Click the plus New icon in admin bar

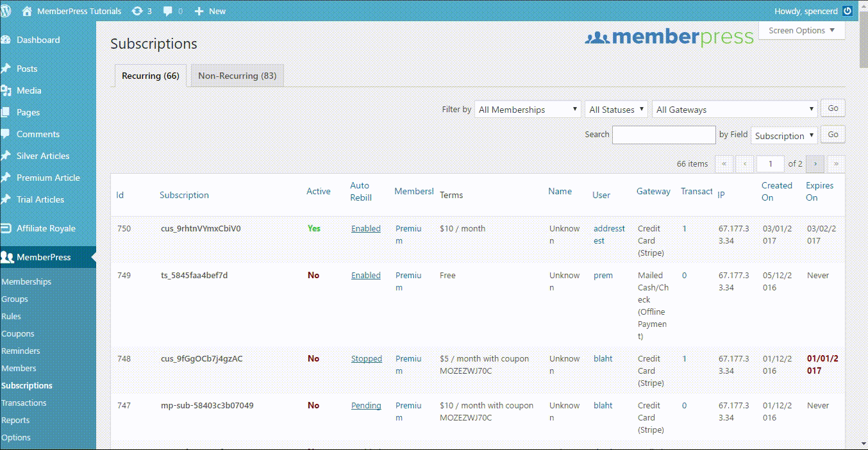(199, 11)
